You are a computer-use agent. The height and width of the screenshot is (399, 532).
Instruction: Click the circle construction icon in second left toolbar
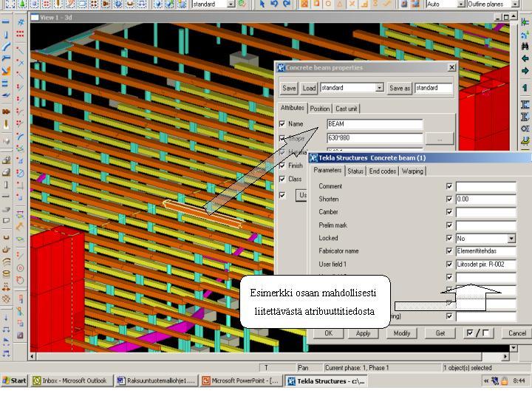21,268
